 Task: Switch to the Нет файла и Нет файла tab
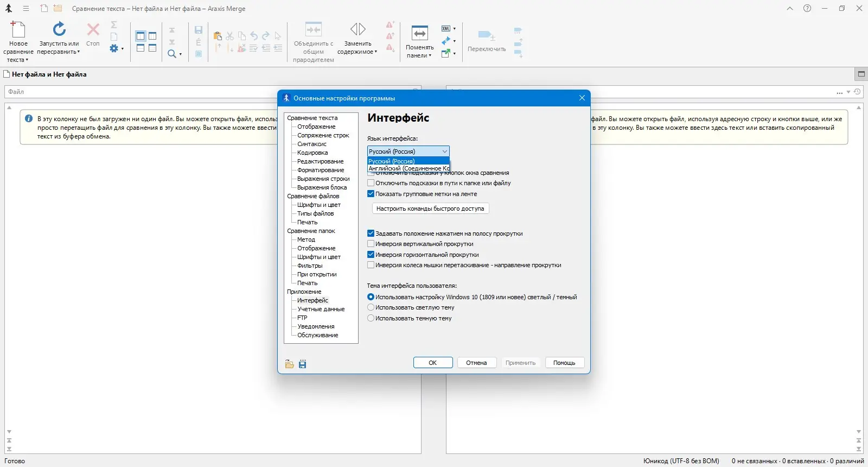[x=45, y=74]
